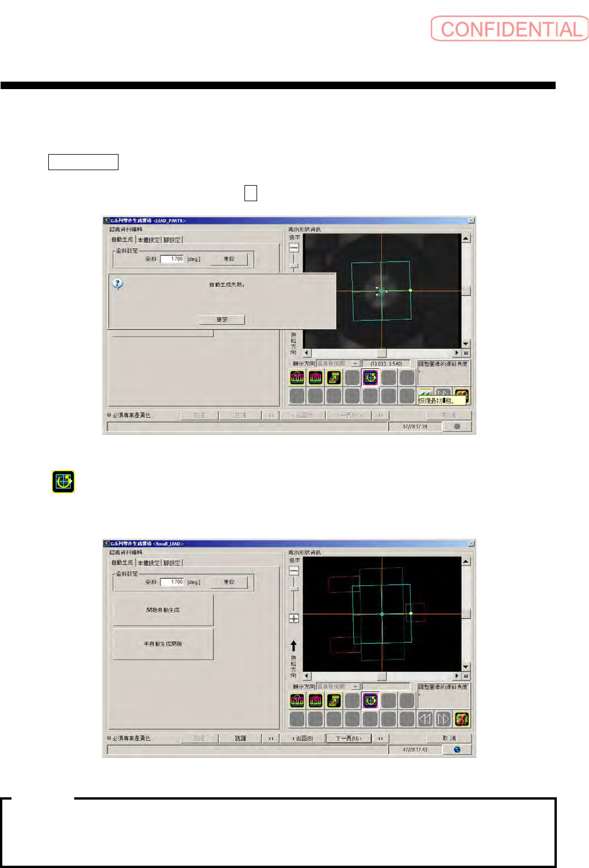In Small_LEAD window, click 開始自動生成 button
Viewport: 589px width, 868px height.
(163, 610)
